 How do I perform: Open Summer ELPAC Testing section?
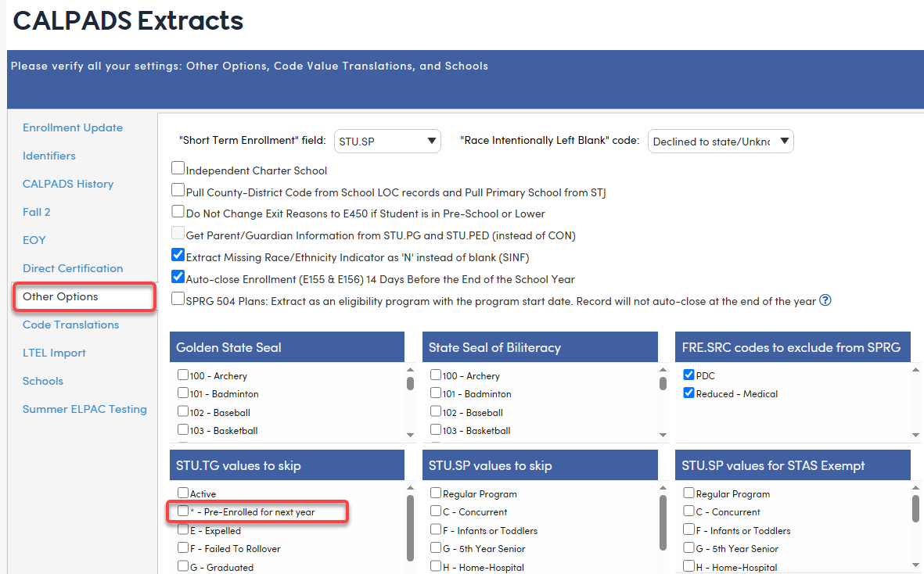click(84, 409)
